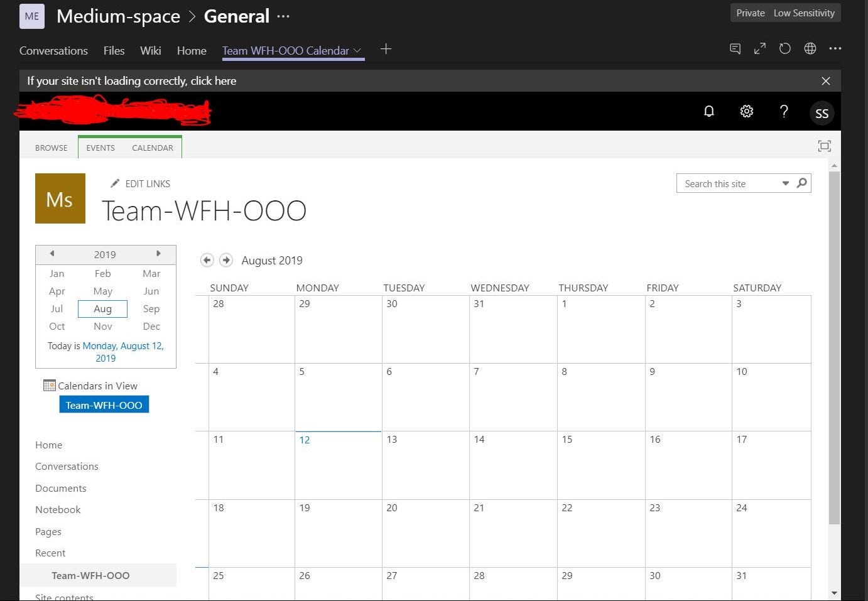This screenshot has height=601, width=868.
Task: Switch to the EVENTS ribbon tab
Action: [100, 147]
